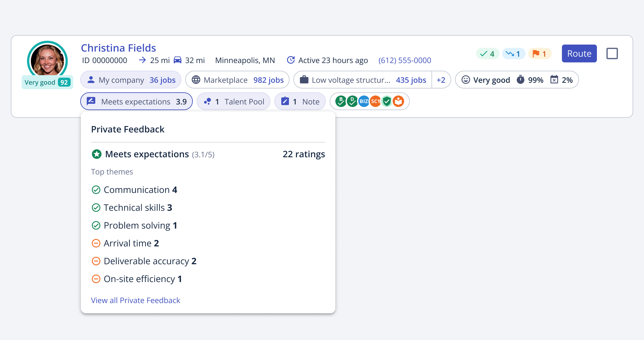Viewport: 644px width, 340px height.
Task: Open the Christina Fields profile name link
Action: tap(118, 48)
